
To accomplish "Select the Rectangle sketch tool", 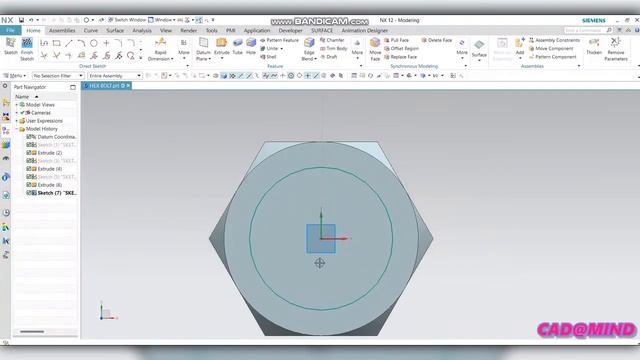I will click(x=56, y=43).
